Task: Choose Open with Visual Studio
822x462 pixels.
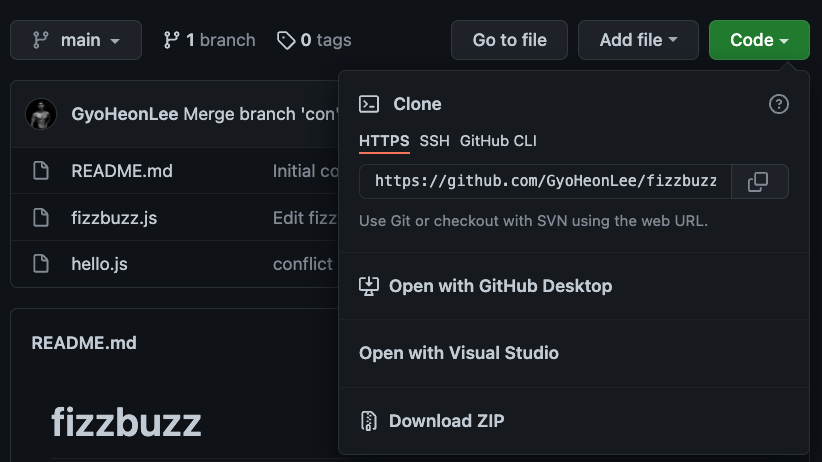Action: pos(574,353)
